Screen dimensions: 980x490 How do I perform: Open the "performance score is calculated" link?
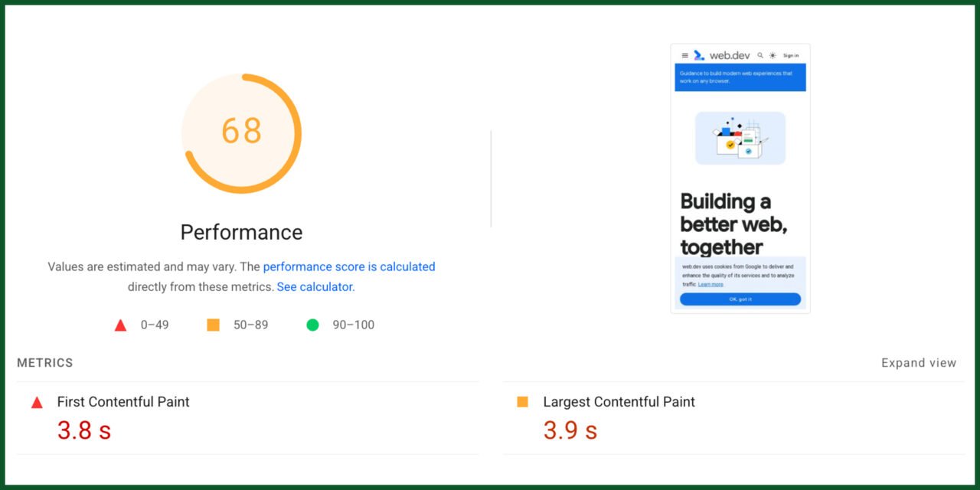349,266
